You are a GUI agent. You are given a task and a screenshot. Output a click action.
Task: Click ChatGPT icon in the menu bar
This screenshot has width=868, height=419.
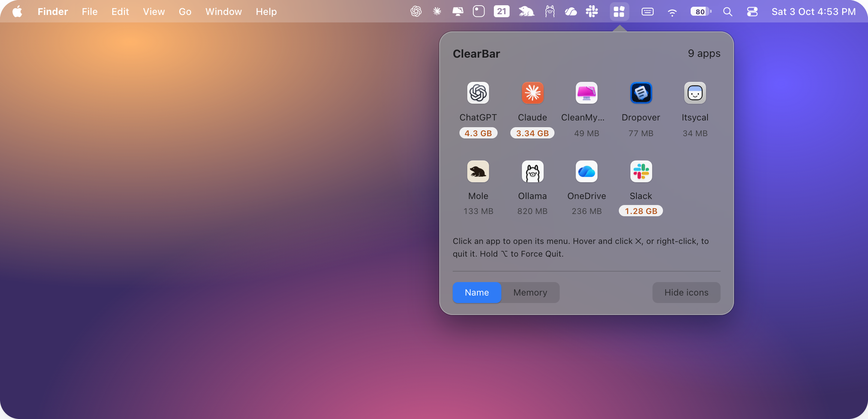click(x=416, y=12)
